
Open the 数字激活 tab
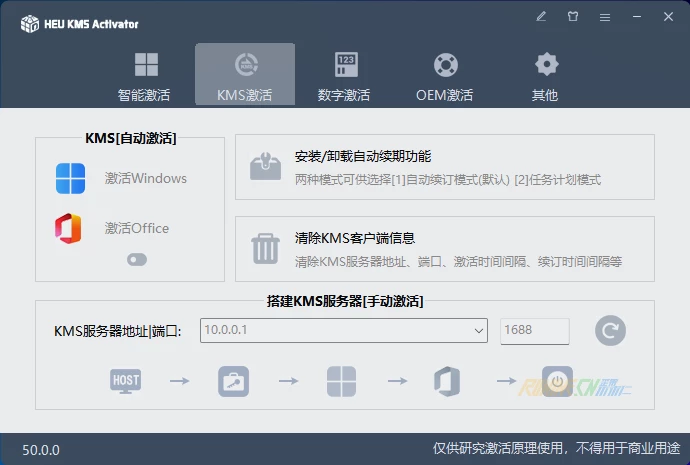[345, 76]
